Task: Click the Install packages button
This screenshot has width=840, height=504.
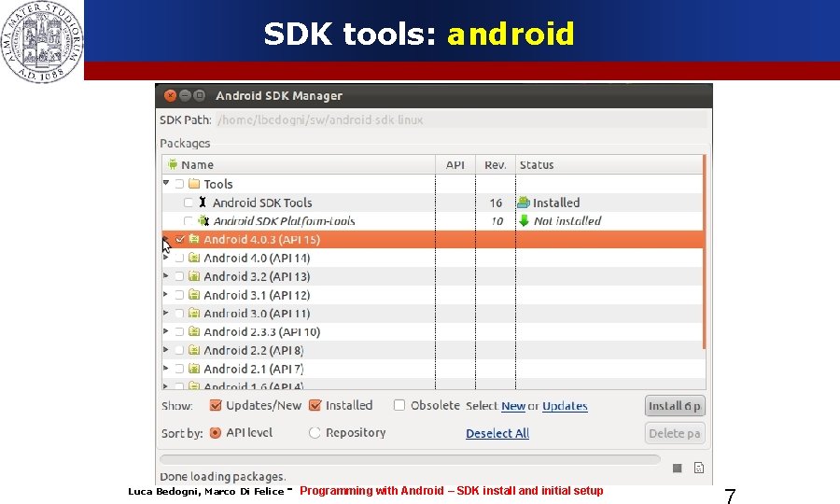Action: (675, 406)
